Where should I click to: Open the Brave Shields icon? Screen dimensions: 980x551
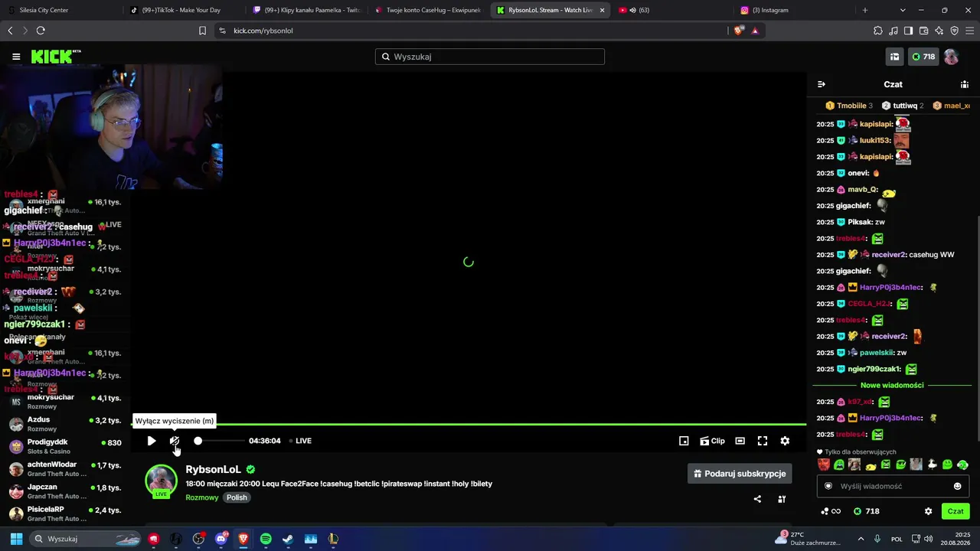point(738,31)
